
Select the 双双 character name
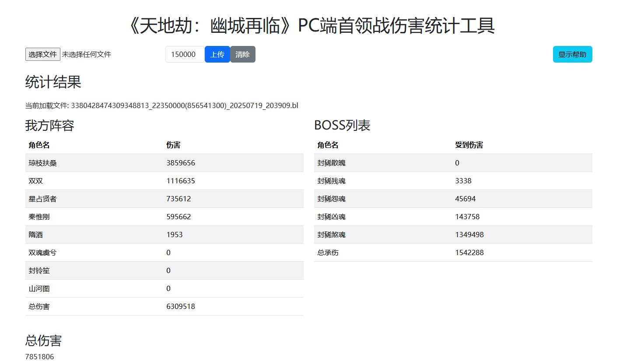coord(36,181)
